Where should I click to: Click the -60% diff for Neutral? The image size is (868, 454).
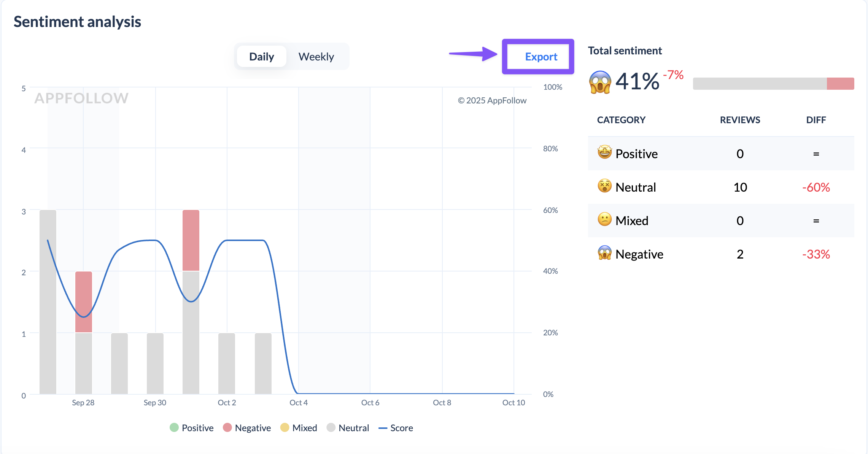(x=816, y=187)
